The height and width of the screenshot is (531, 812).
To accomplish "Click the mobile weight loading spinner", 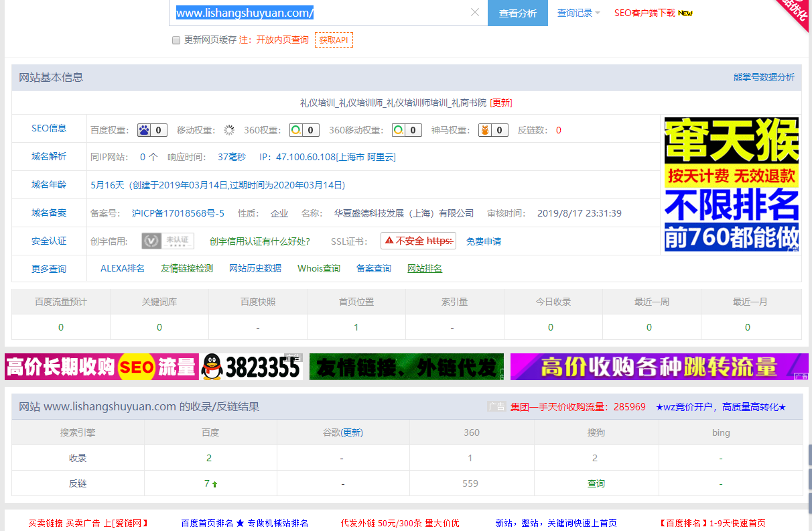I will (x=229, y=130).
